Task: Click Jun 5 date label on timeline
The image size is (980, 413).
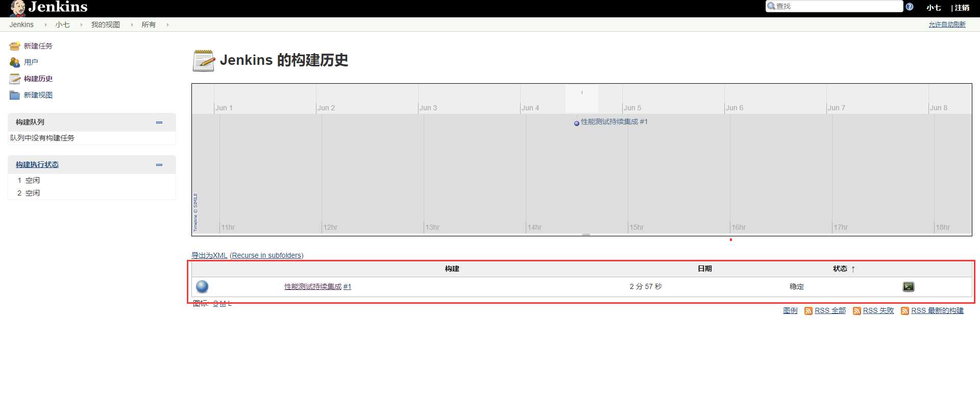Action: tap(632, 108)
